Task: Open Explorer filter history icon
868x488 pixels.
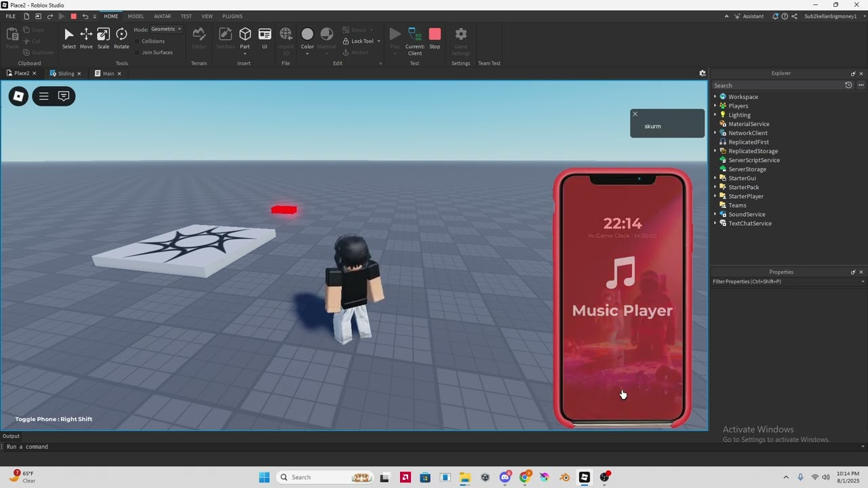Action: (x=848, y=85)
